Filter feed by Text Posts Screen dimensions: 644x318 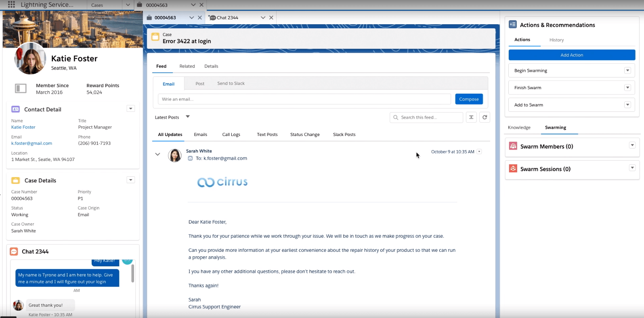pos(267,134)
